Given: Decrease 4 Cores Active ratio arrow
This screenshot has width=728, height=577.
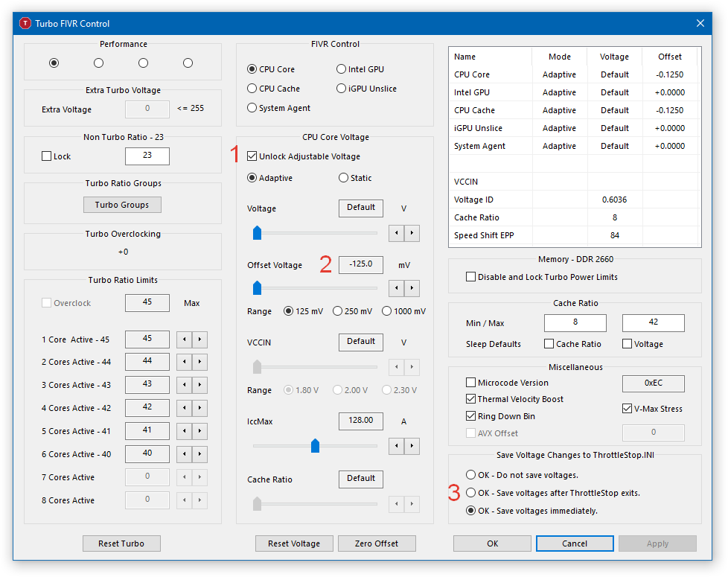Looking at the screenshot, I should (185, 408).
